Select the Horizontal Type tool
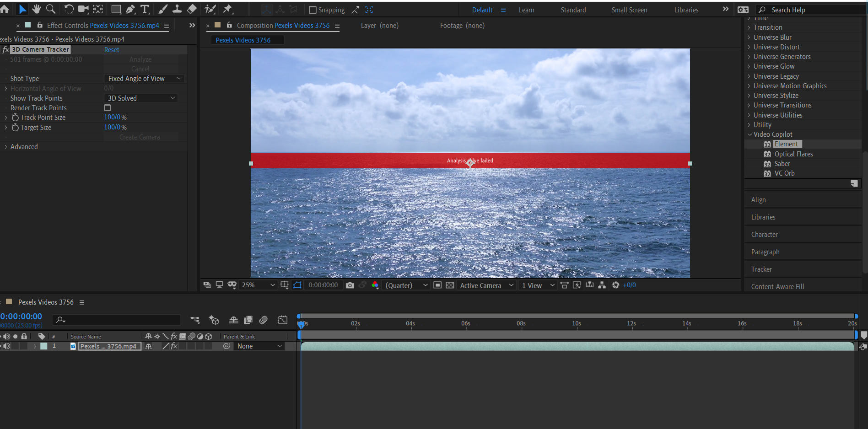Image resolution: width=868 pixels, height=429 pixels. click(x=145, y=9)
